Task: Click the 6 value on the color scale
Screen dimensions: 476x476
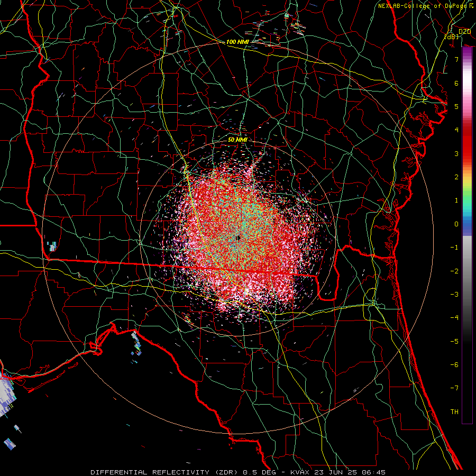Action: point(456,83)
